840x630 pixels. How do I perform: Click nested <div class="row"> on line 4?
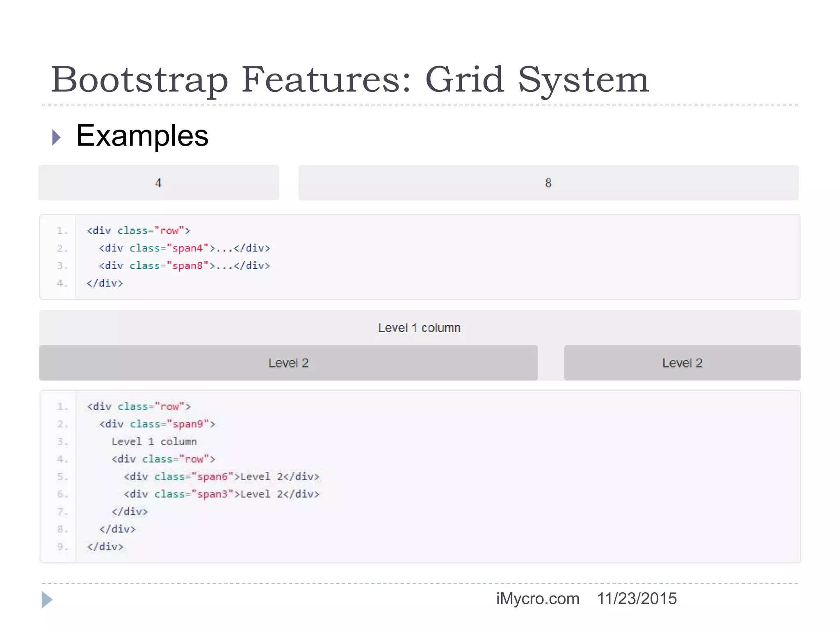(x=163, y=459)
